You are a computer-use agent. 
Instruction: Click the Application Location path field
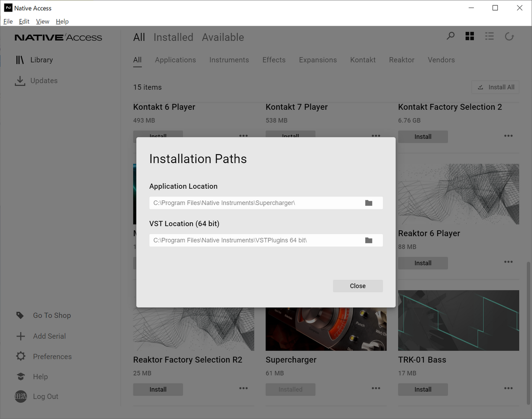(x=266, y=203)
